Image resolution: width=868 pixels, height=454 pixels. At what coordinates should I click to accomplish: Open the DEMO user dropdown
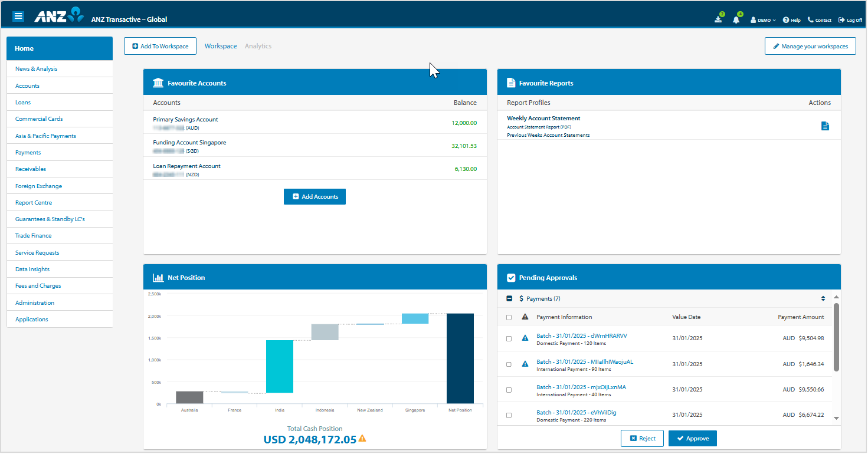763,20
